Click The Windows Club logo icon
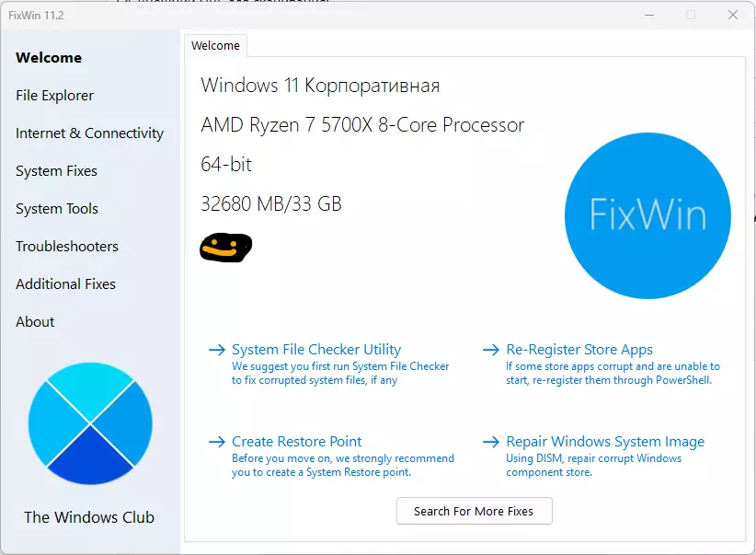This screenshot has width=756, height=555. 90,423
